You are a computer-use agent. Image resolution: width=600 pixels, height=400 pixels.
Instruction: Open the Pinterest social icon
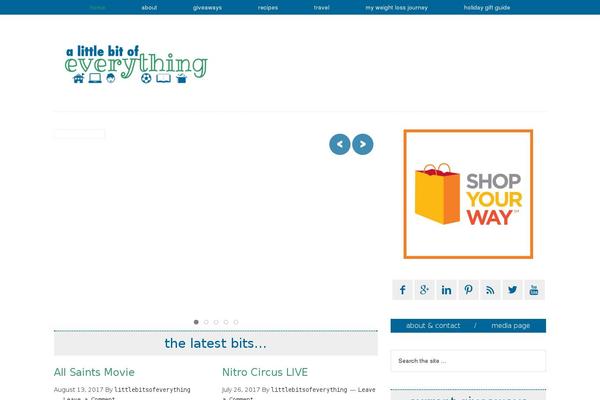pyautogui.click(x=468, y=290)
